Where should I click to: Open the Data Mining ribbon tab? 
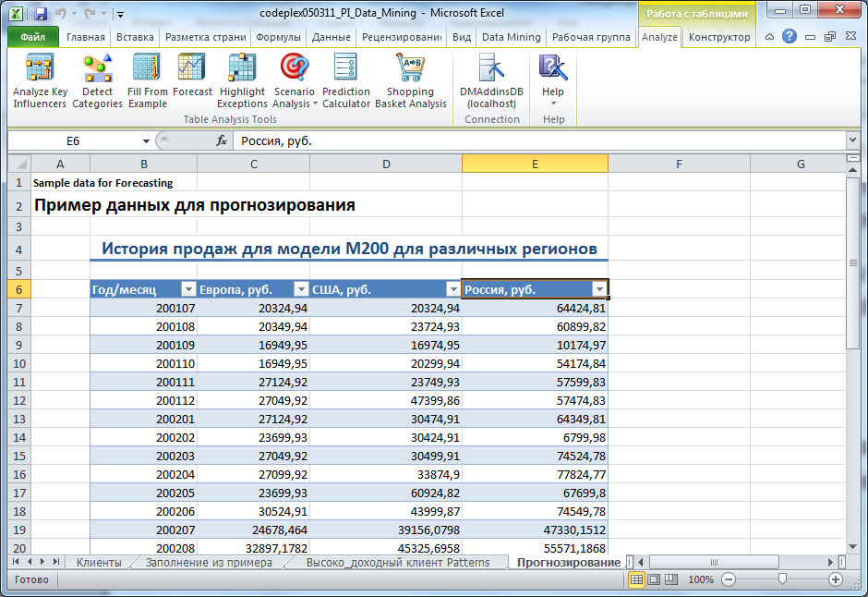[511, 37]
